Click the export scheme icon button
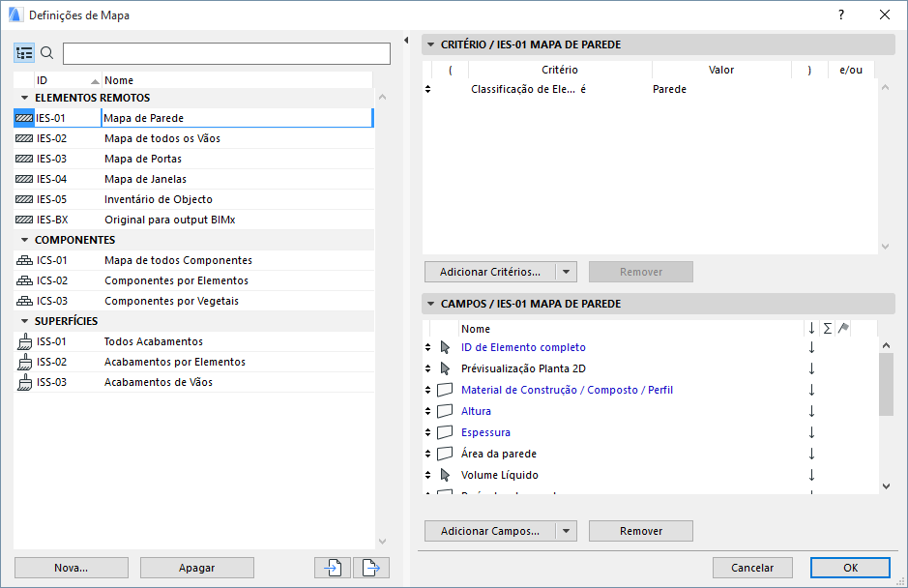The image size is (908, 588). (371, 568)
